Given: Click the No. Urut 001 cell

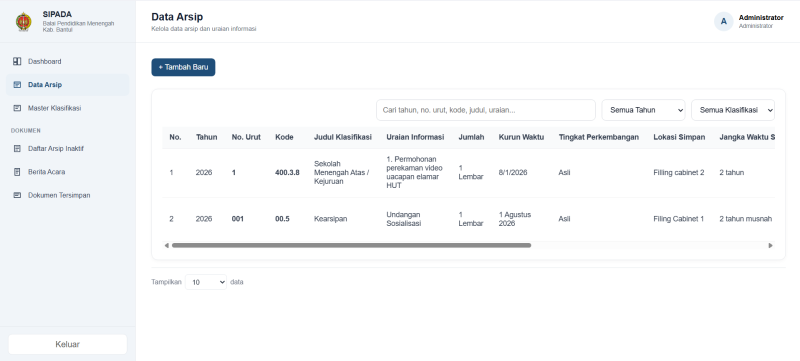Looking at the screenshot, I should click(238, 219).
